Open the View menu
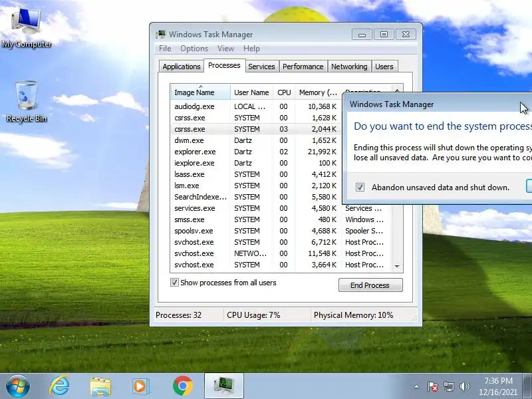This screenshot has width=532, height=399. [225, 49]
